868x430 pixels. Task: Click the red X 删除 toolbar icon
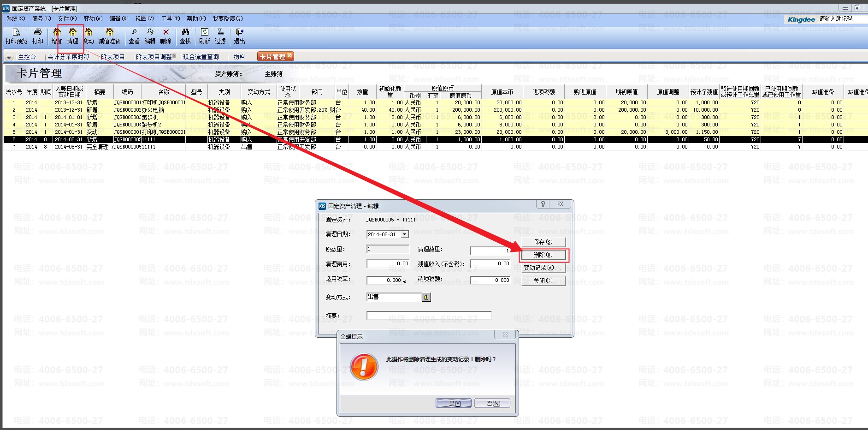(x=166, y=32)
